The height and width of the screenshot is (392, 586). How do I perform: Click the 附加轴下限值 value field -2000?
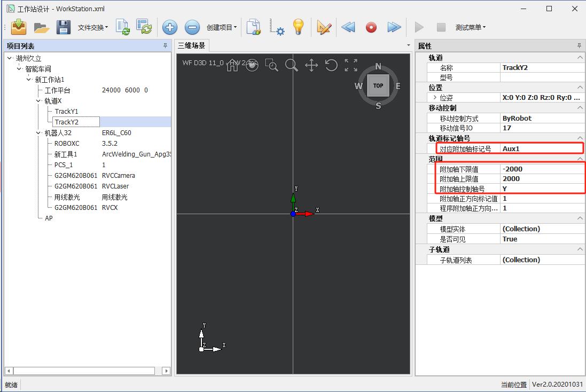(540, 169)
